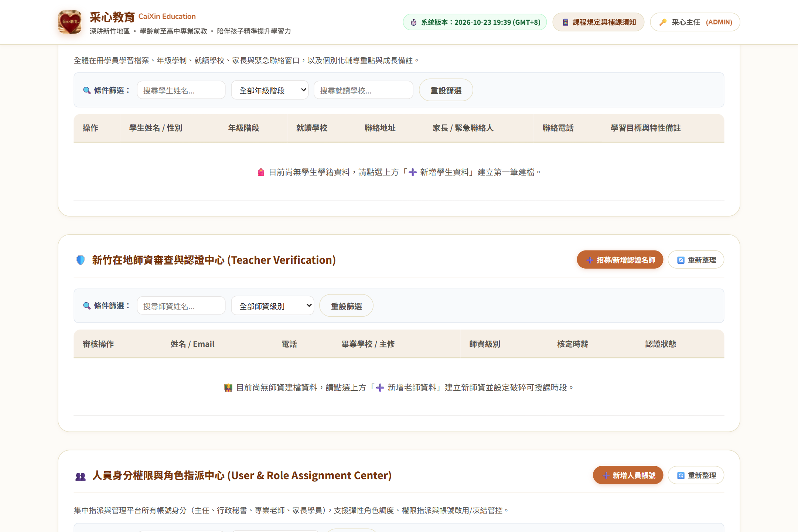Click the shield icon beside 新竹在地師資審查與認證中心
The image size is (798, 532).
[x=81, y=260]
